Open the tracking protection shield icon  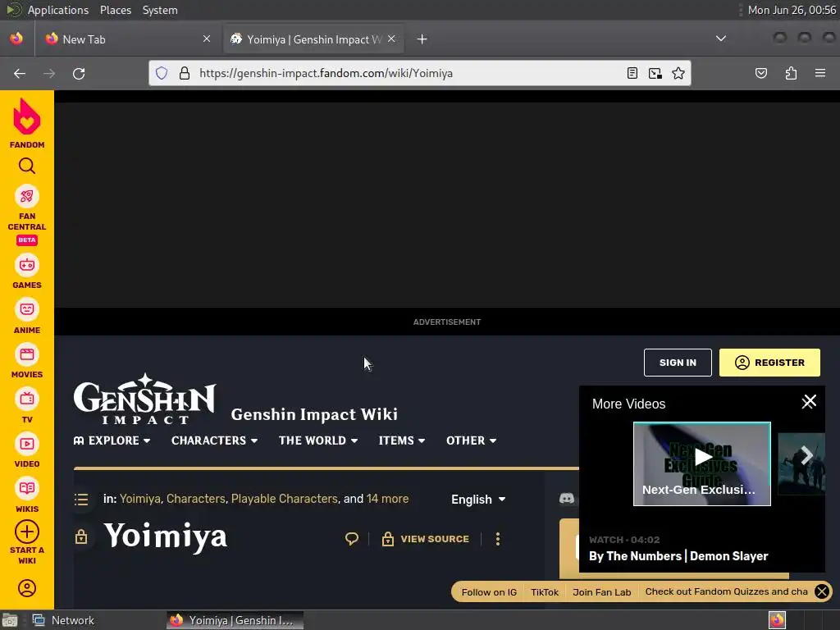(x=162, y=73)
